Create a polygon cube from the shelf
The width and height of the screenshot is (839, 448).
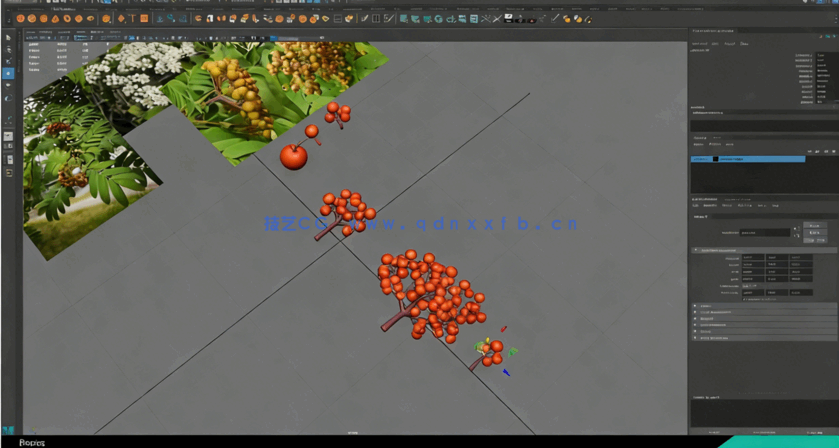32,19
